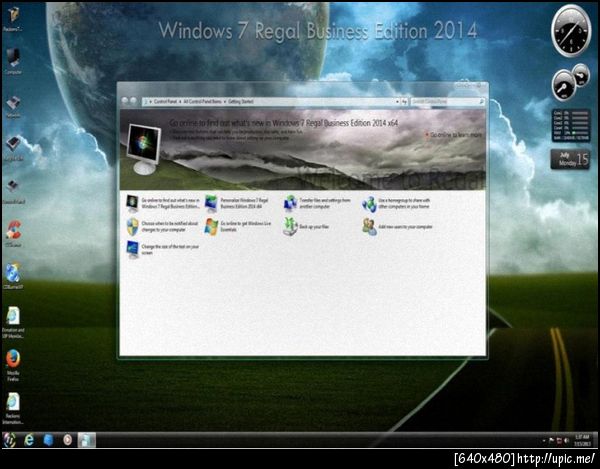This screenshot has width=600, height=469.
Task: Open 'Transfer files and settings from another computer'
Action: (317, 203)
